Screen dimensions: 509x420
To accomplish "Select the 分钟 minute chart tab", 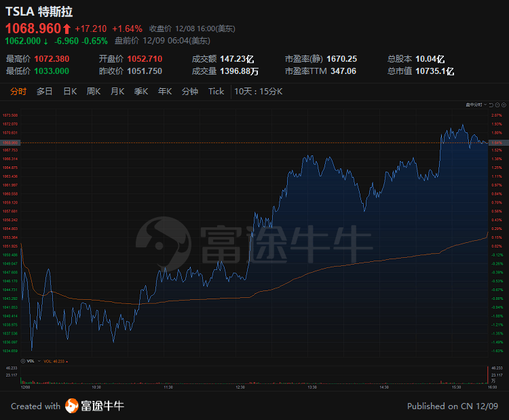I will pyautogui.click(x=190, y=92).
